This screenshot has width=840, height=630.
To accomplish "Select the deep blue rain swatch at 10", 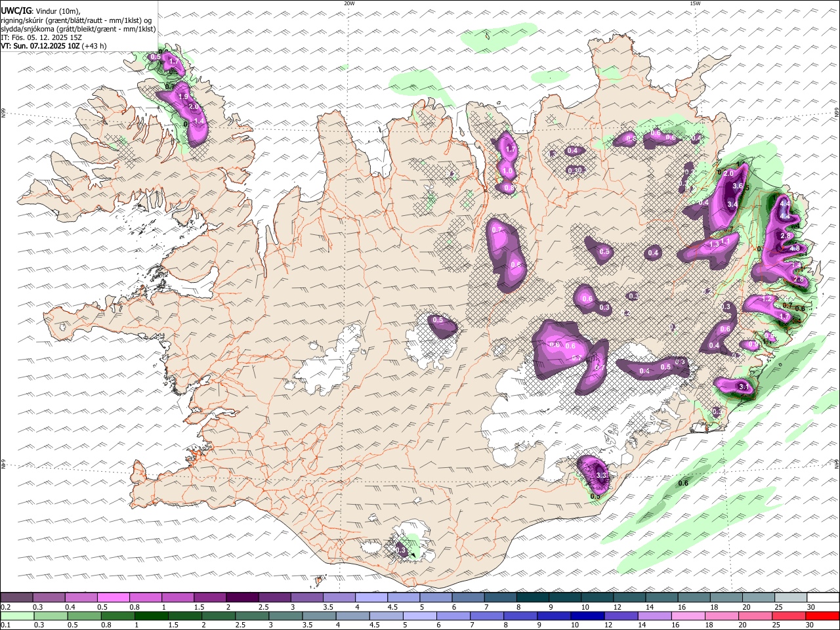I will click(x=586, y=616).
